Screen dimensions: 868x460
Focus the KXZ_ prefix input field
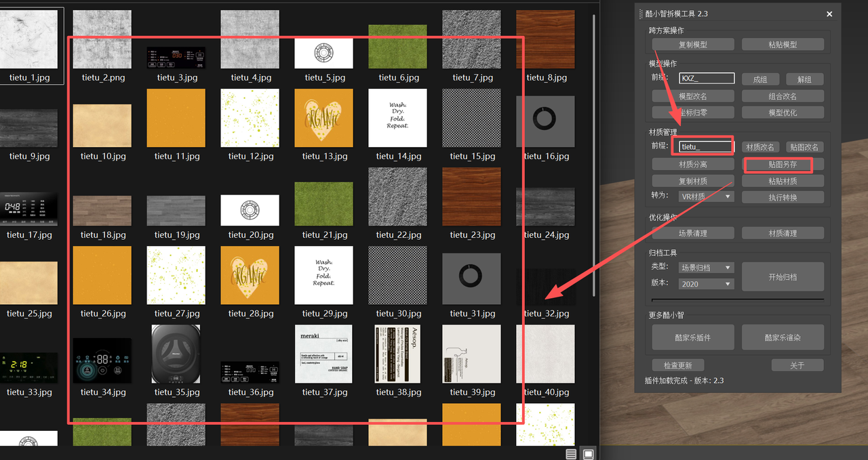(707, 79)
